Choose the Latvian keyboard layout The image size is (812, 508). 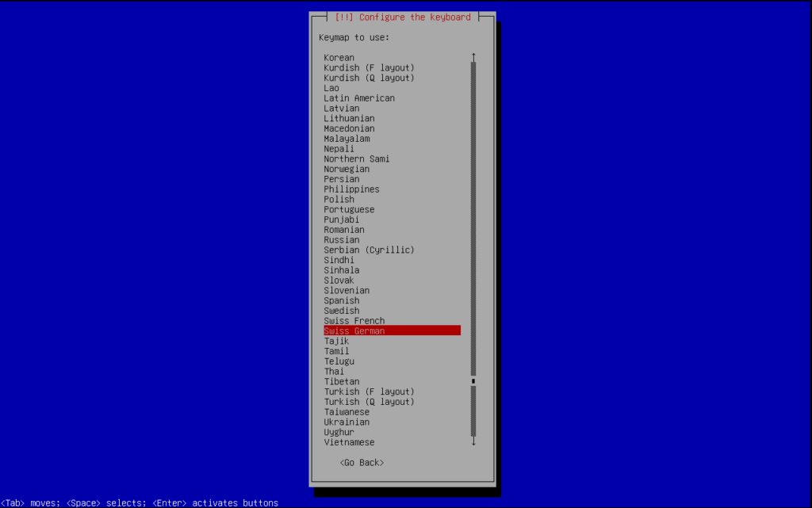coord(341,108)
